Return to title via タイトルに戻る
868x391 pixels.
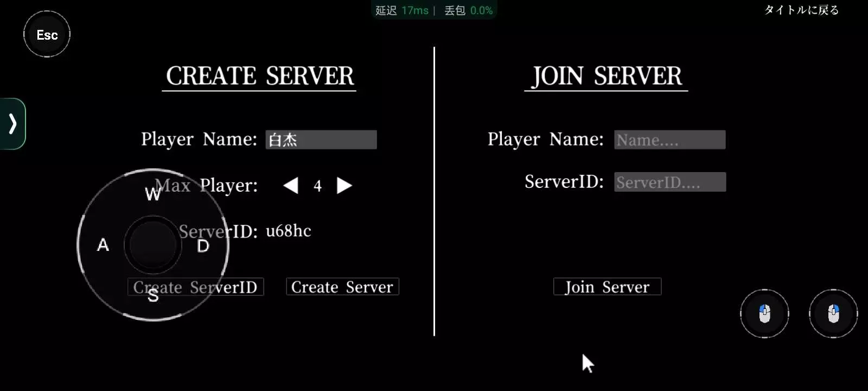[x=801, y=10]
